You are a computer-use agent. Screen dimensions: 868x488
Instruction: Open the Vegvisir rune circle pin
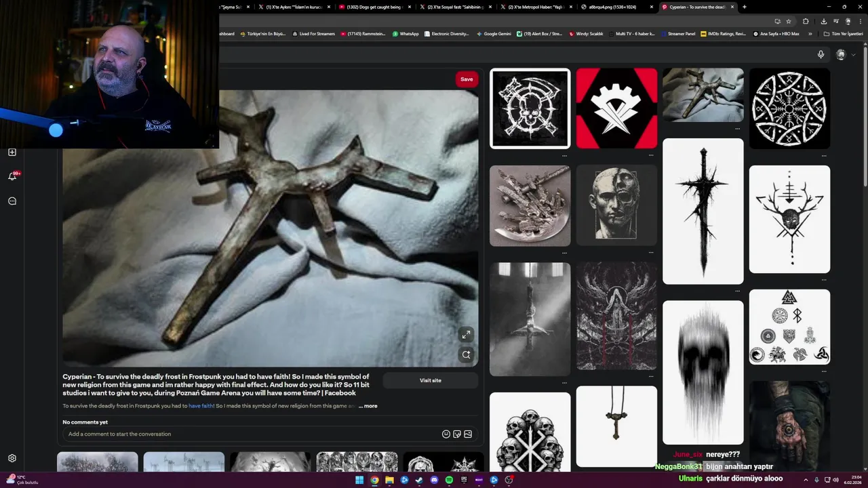click(x=789, y=108)
